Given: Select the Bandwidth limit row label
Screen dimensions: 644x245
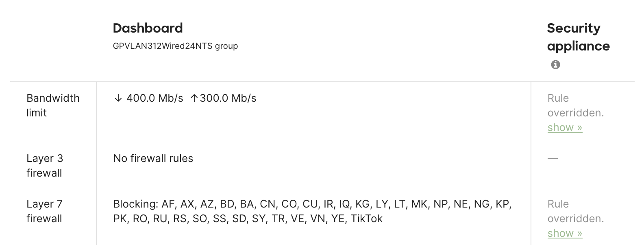Looking at the screenshot, I should point(53,105).
